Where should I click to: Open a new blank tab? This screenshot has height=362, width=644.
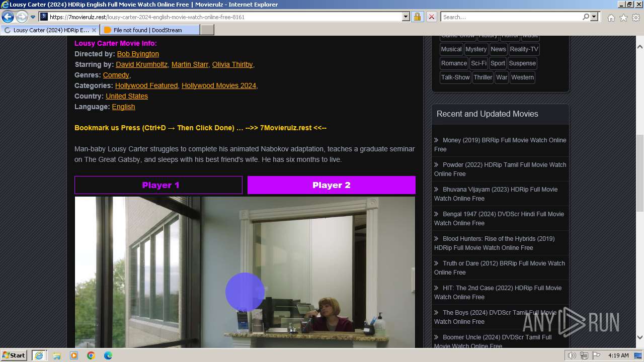[x=207, y=30]
